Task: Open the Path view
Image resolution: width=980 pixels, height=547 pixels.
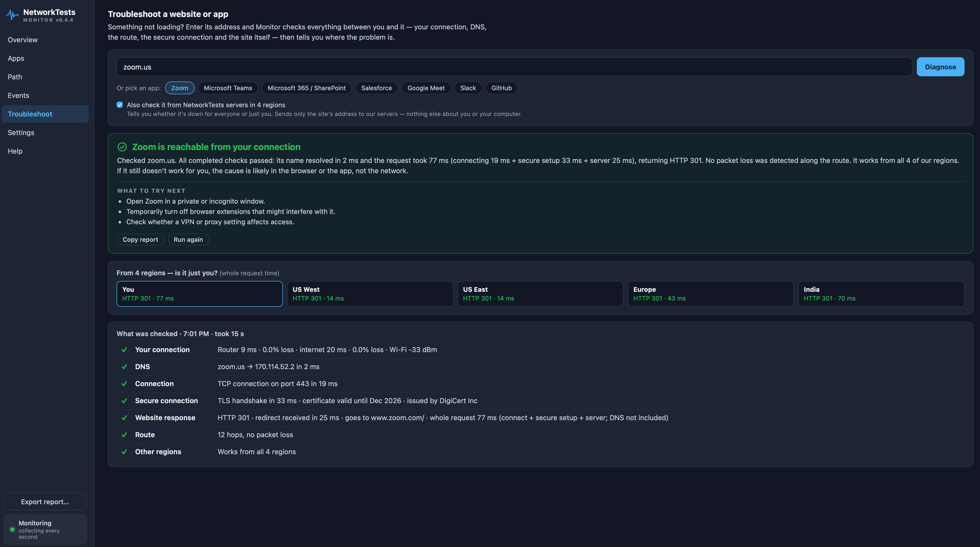Action: [45, 77]
